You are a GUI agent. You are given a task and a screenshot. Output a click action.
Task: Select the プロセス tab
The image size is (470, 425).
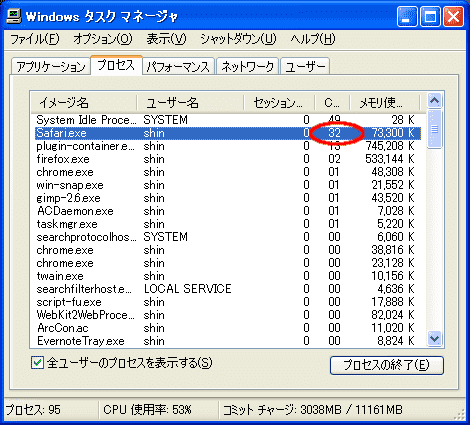[x=116, y=65]
